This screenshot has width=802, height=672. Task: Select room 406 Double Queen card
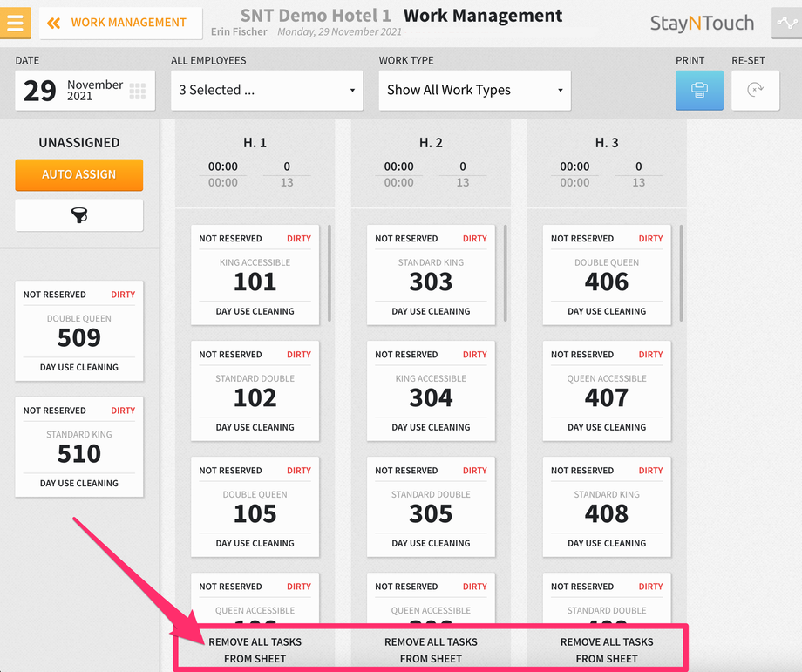607,275
